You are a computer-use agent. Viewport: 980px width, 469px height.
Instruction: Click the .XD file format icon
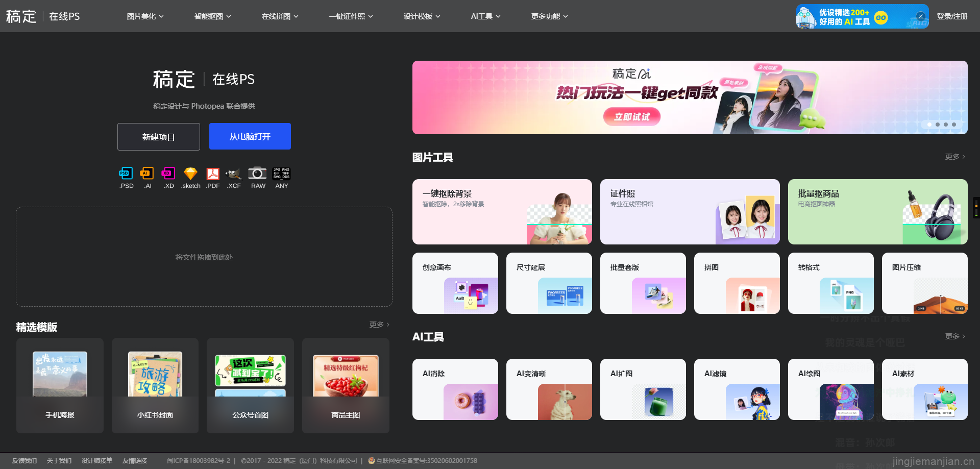click(168, 174)
